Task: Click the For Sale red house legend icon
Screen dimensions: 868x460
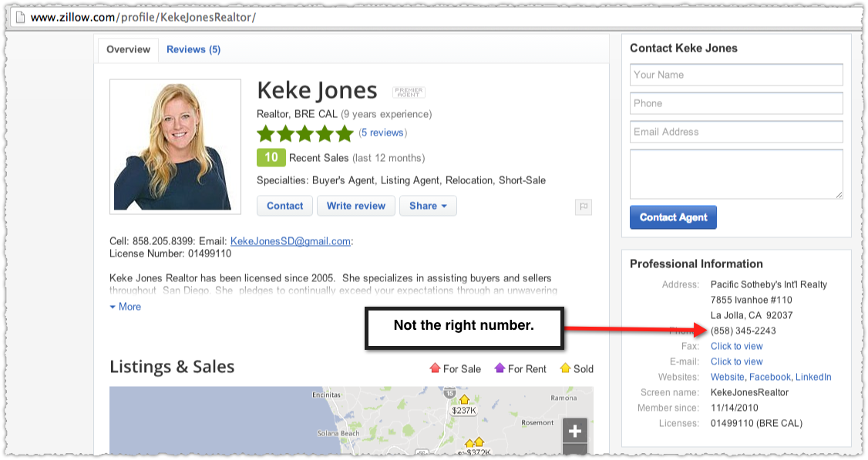Action: [435, 368]
